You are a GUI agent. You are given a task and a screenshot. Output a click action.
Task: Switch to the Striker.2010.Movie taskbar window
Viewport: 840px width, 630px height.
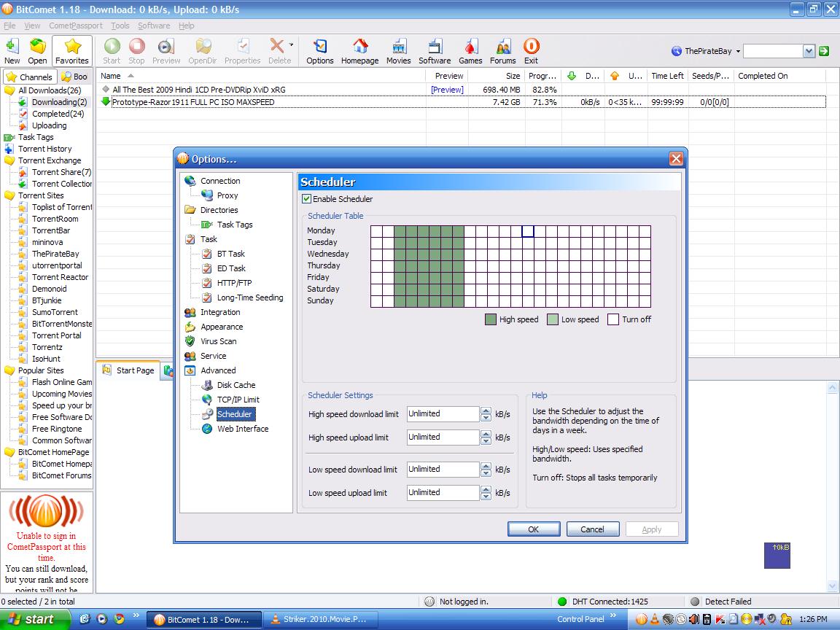click(x=320, y=619)
